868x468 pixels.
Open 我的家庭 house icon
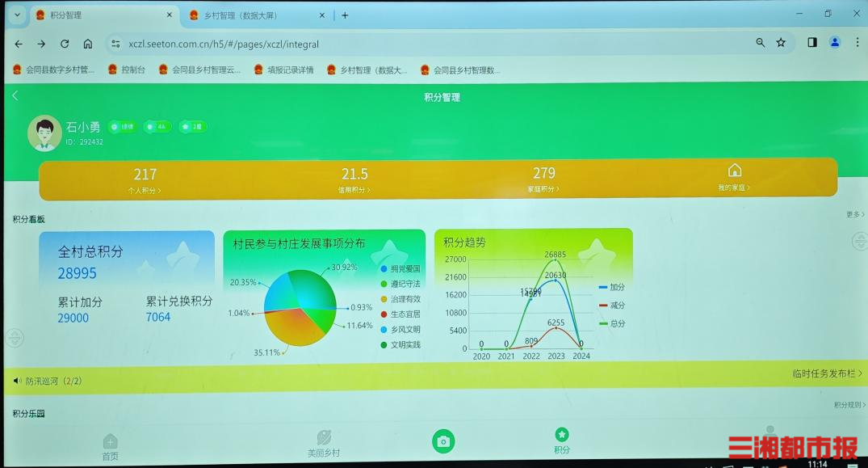734,171
